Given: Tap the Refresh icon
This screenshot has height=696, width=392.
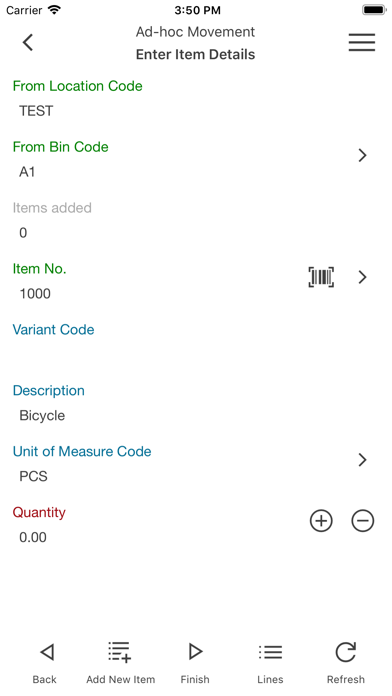Looking at the screenshot, I should pos(345,652).
